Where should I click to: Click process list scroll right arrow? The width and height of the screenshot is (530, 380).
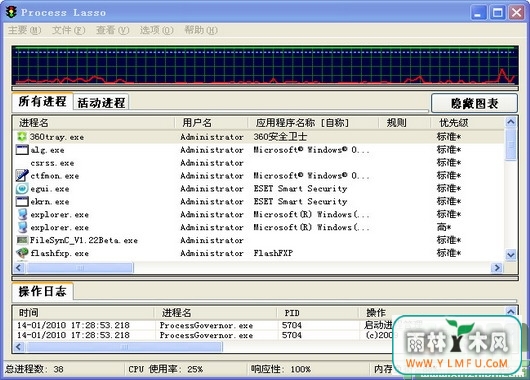(497, 268)
